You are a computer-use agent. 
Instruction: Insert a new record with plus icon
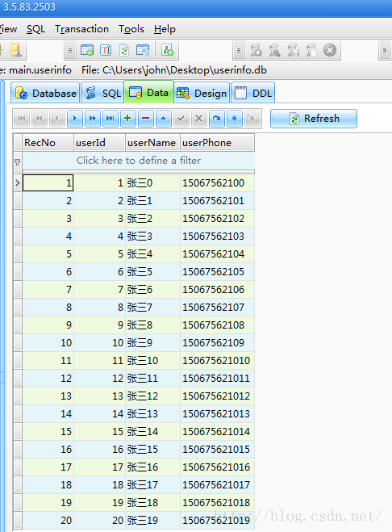[x=127, y=119]
